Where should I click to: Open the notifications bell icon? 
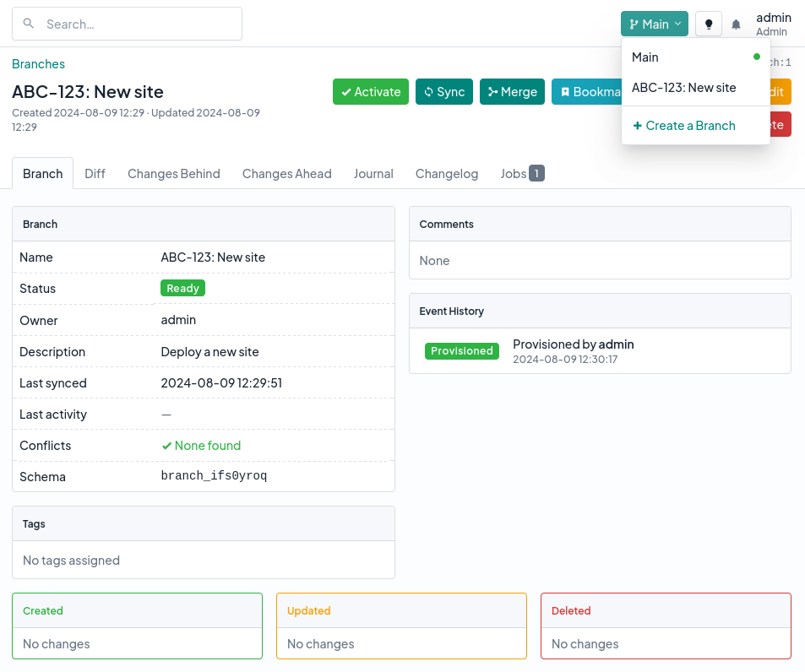pyautogui.click(x=736, y=24)
